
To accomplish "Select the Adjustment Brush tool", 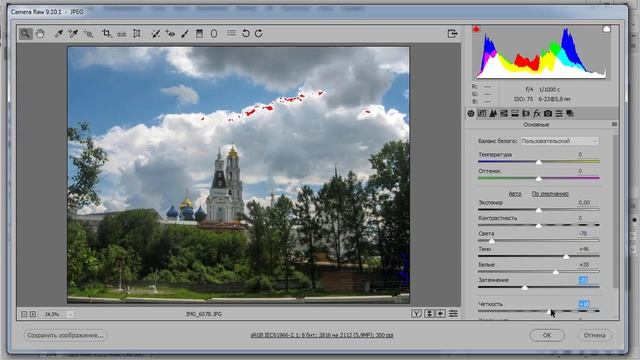I will click(185, 33).
